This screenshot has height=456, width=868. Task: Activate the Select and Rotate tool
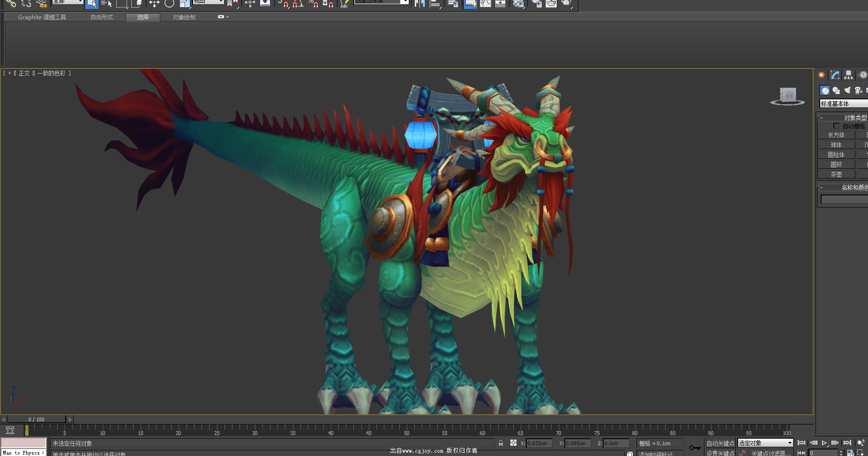coord(169,3)
